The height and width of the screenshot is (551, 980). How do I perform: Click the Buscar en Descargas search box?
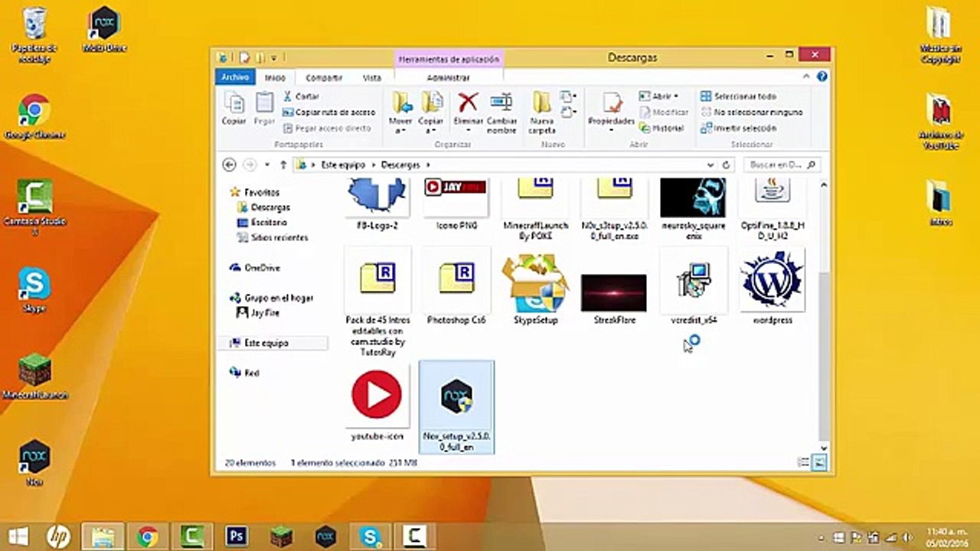pyautogui.click(x=781, y=165)
